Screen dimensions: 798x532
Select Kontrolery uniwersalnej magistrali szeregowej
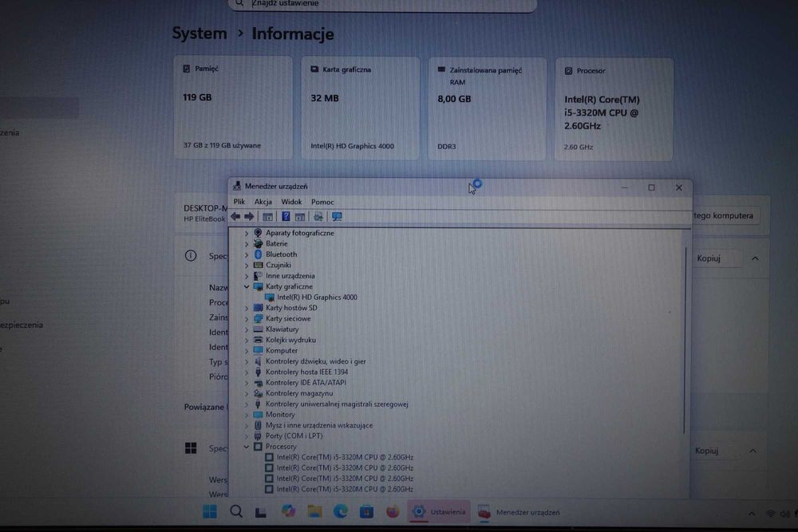(337, 404)
